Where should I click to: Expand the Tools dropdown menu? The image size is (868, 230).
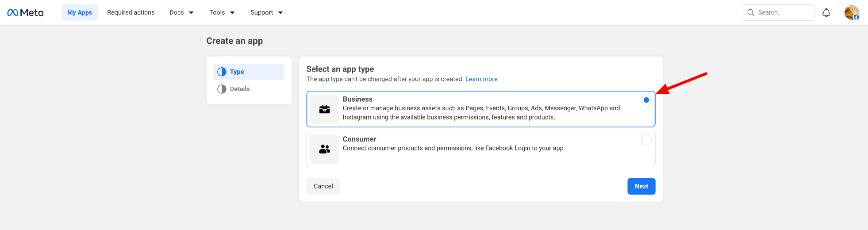222,13
